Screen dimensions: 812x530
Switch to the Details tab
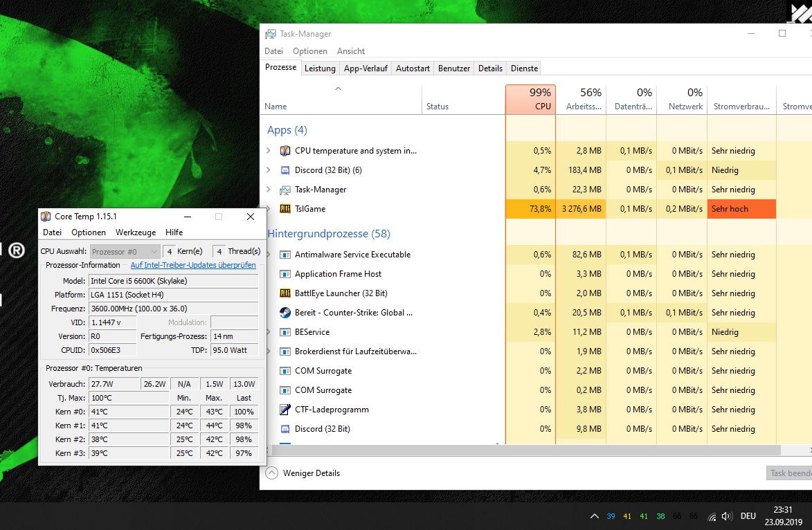(x=490, y=68)
